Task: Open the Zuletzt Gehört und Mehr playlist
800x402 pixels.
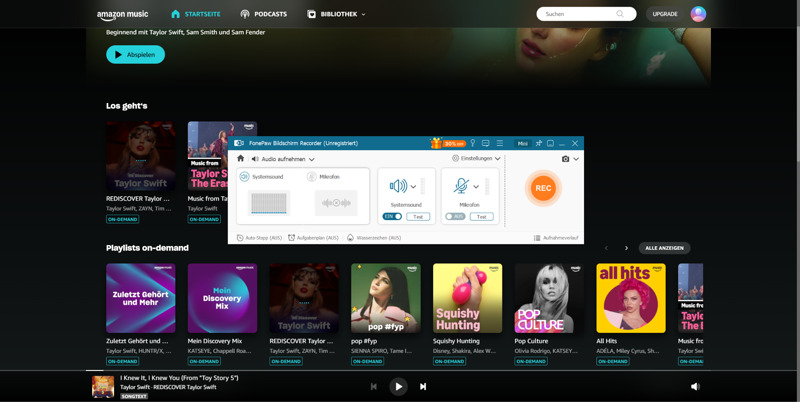Action: coord(140,298)
